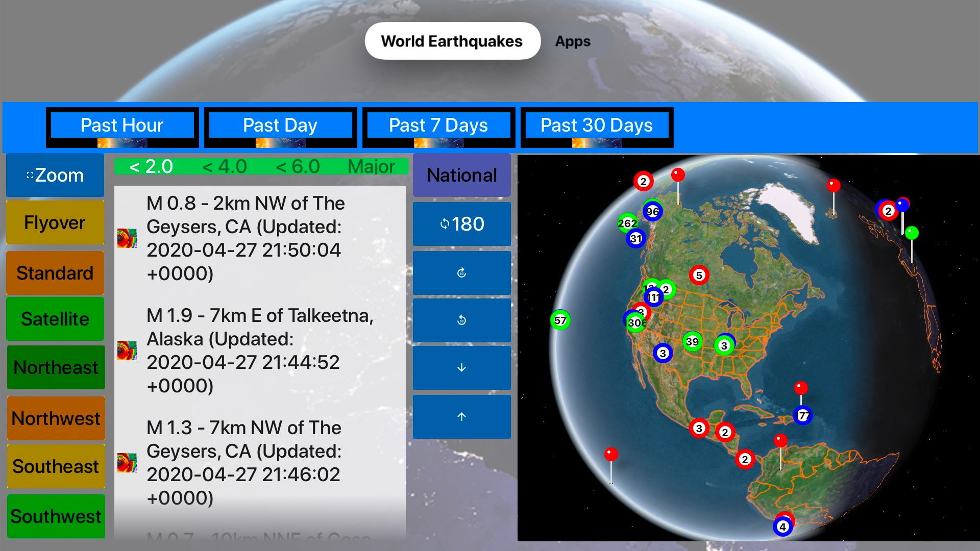Open the blue 77 cluster near Caribbean

point(802,415)
